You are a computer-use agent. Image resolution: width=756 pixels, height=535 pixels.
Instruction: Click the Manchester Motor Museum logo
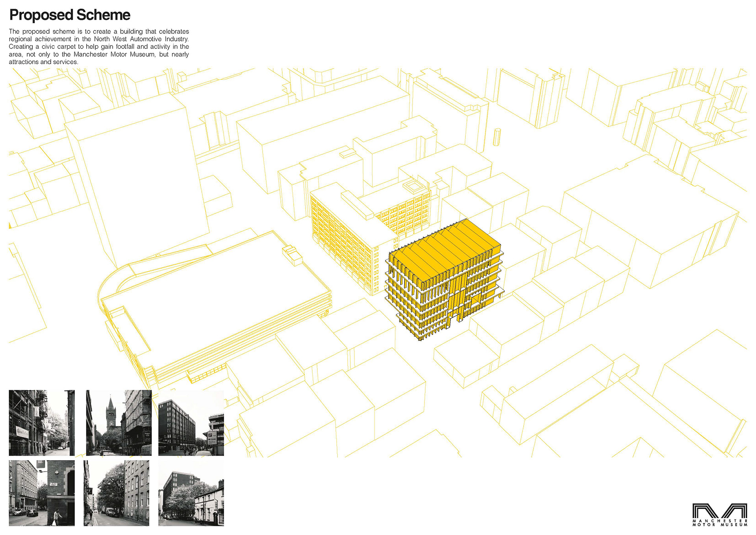719,511
